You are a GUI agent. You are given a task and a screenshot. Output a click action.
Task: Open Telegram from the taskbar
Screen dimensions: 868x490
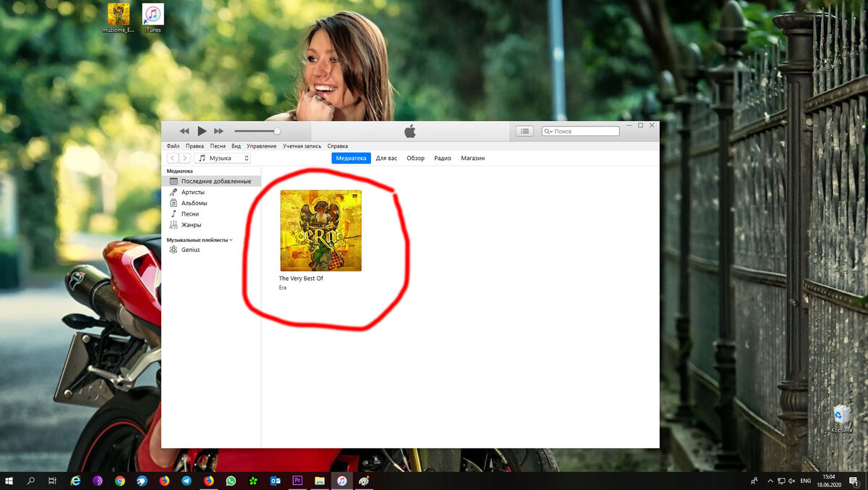[x=187, y=481]
